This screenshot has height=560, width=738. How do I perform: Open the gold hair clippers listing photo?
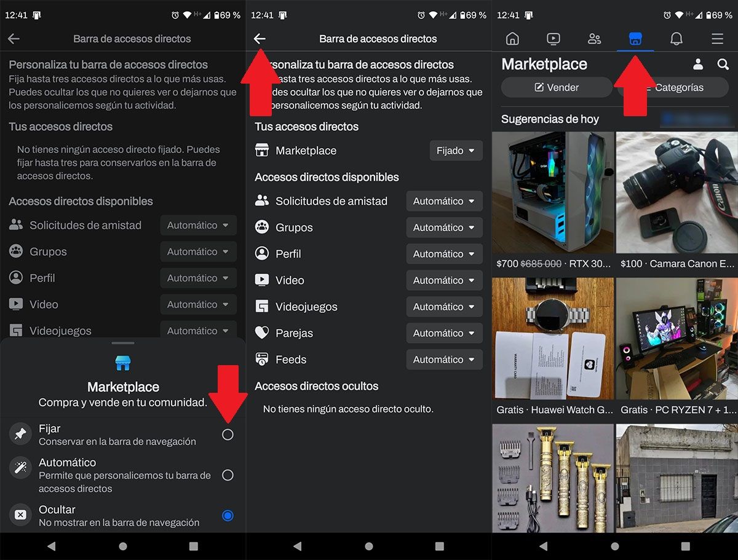pos(553,478)
